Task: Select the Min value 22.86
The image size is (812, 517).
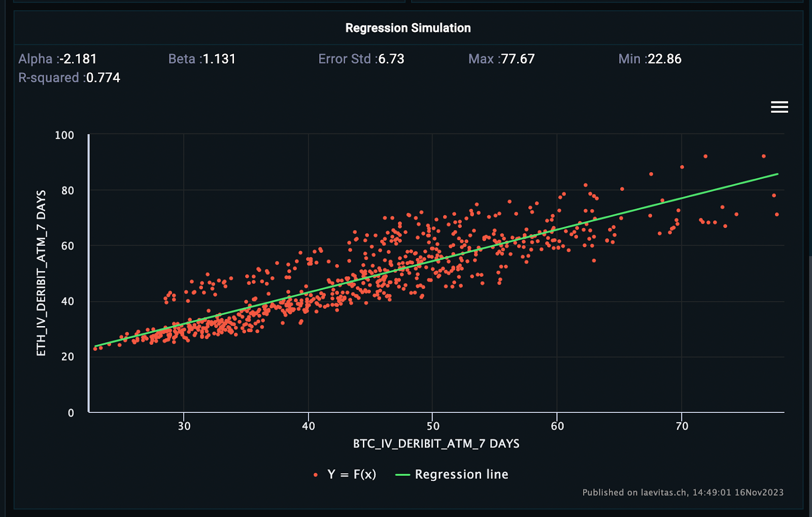Action: point(665,59)
